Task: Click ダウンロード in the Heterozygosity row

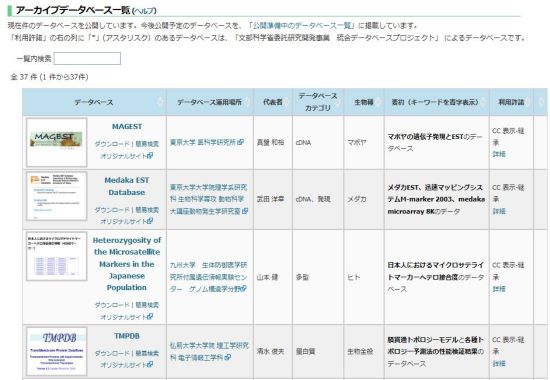Action: [112, 305]
